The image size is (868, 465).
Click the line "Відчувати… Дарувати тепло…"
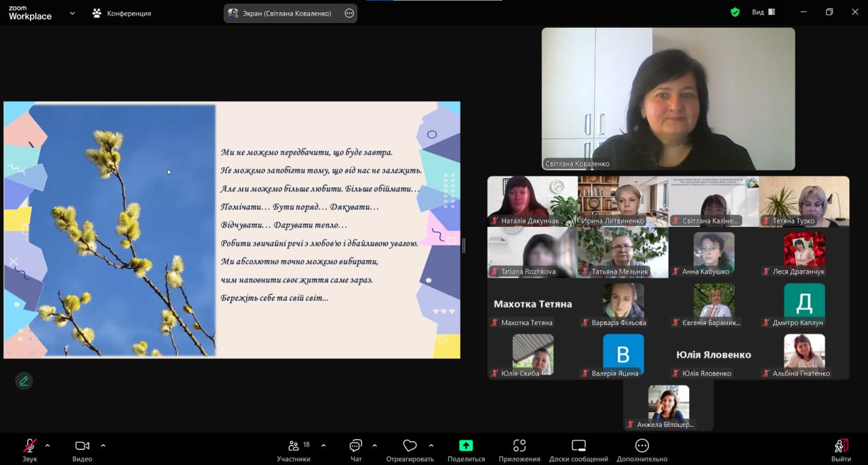(283, 225)
